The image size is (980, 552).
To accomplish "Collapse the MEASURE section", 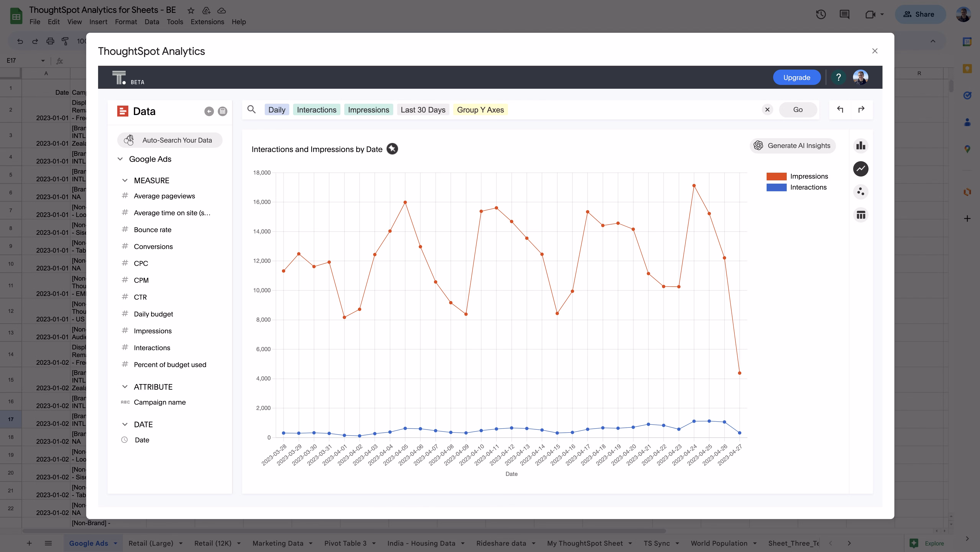I will (125, 180).
